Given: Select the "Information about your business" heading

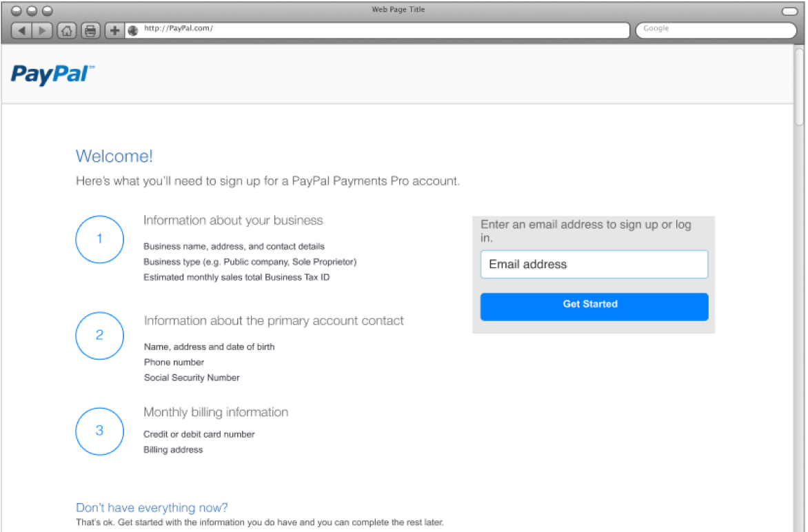Looking at the screenshot, I should click(x=233, y=221).
